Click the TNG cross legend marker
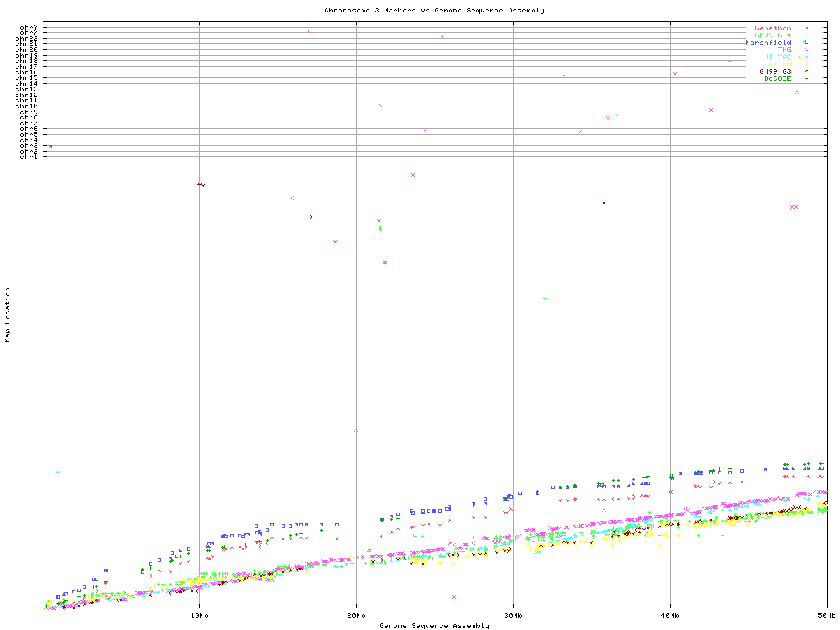The image size is (840, 630). click(x=807, y=50)
